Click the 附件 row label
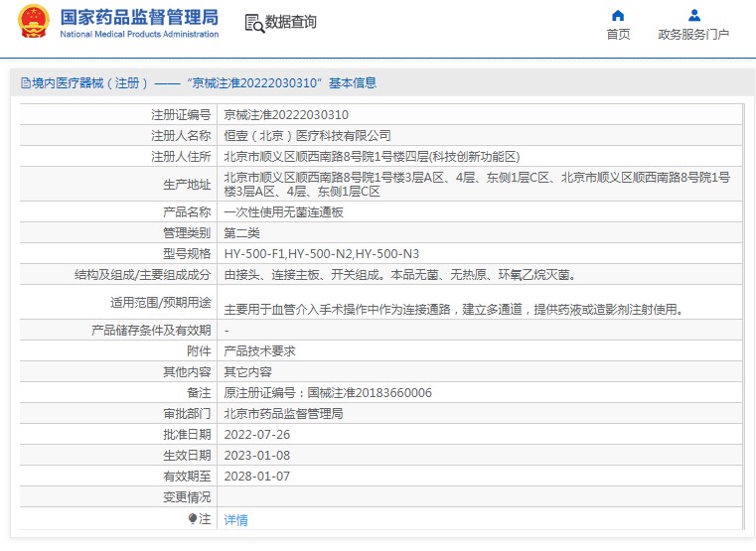Image resolution: width=756 pixels, height=551 pixels. (x=199, y=351)
